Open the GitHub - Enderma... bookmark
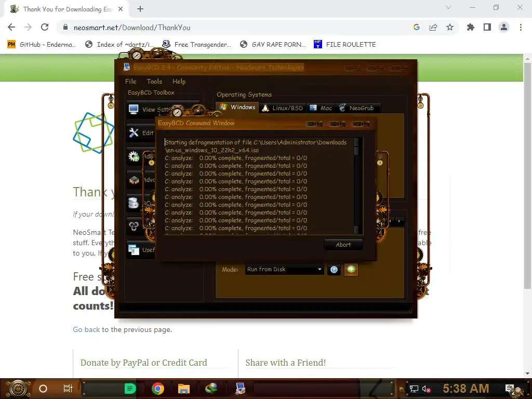 pos(42,45)
